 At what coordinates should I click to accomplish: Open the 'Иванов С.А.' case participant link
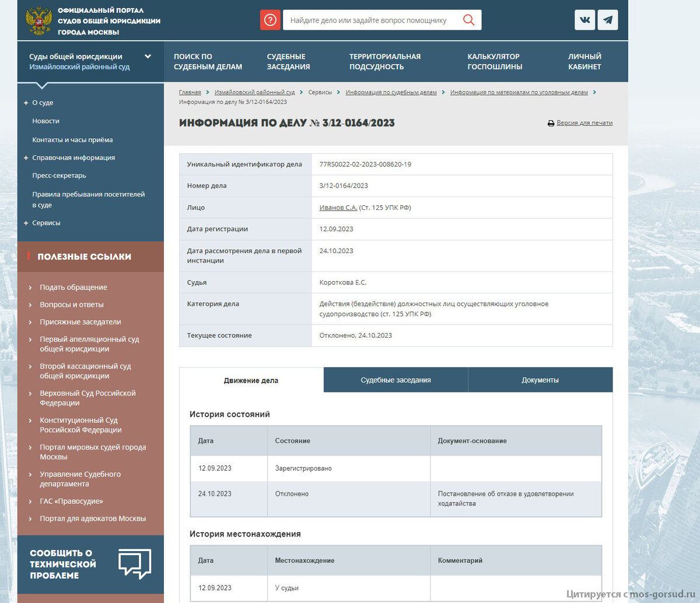click(337, 207)
